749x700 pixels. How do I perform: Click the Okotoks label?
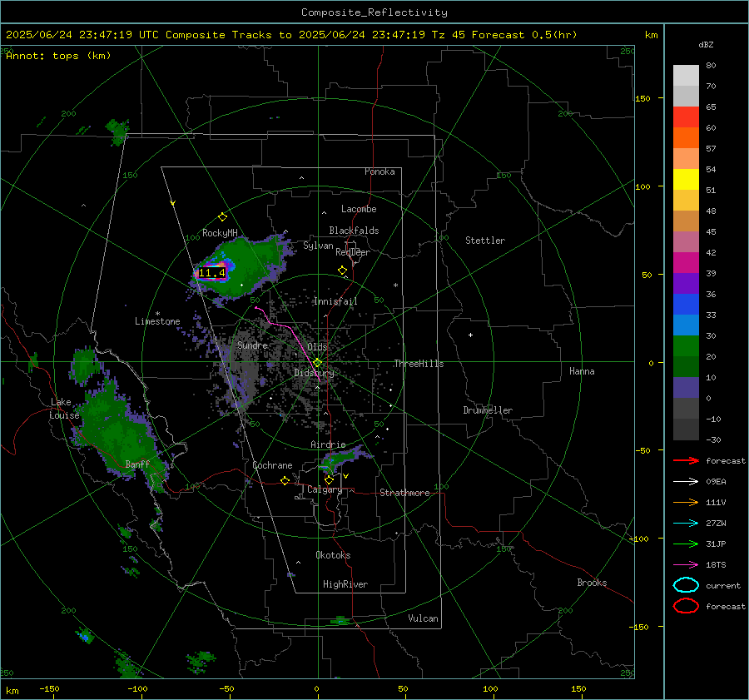point(333,555)
